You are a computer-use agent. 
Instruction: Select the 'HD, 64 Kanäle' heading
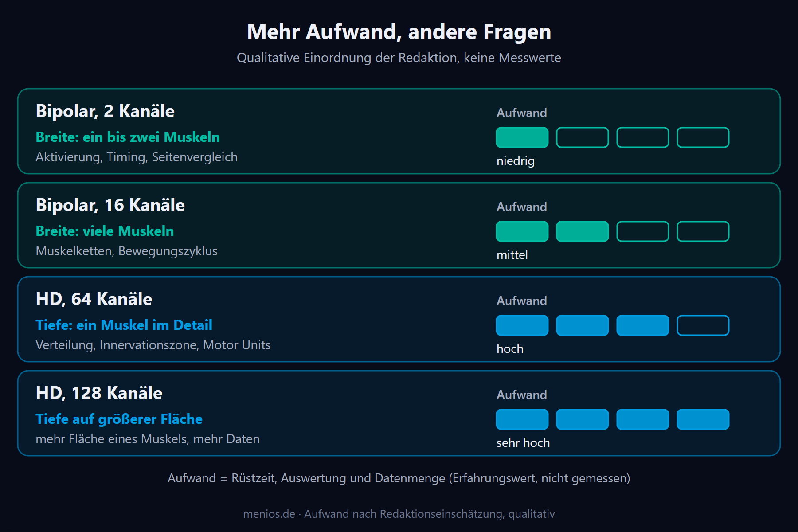[x=94, y=299]
